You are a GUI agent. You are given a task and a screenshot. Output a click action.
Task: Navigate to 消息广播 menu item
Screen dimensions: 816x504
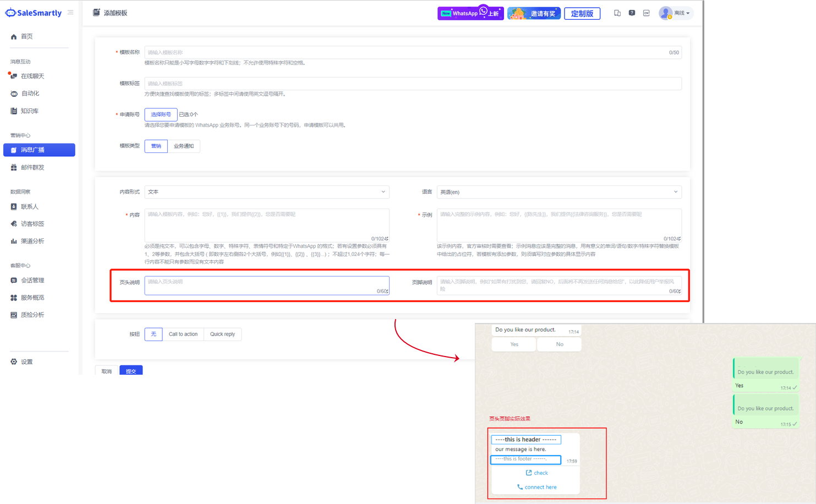tap(39, 150)
